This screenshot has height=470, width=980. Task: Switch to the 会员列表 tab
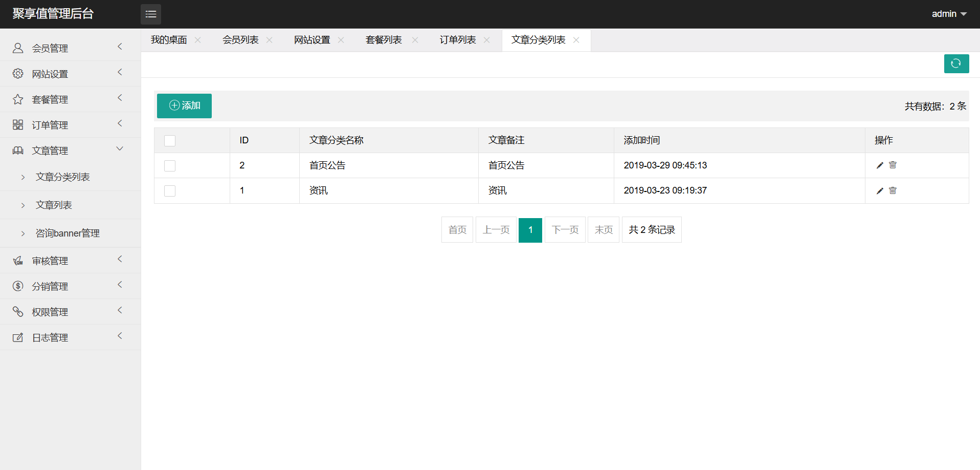click(x=240, y=40)
